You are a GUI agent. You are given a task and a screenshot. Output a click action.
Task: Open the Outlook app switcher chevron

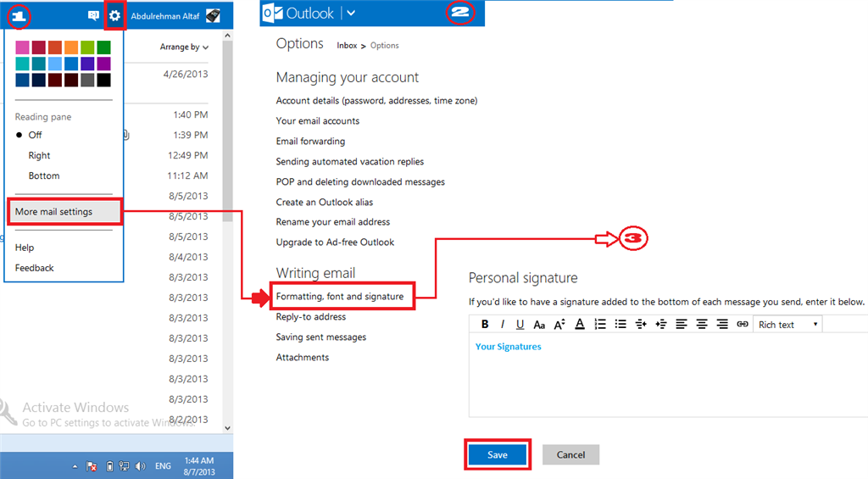[x=351, y=14]
